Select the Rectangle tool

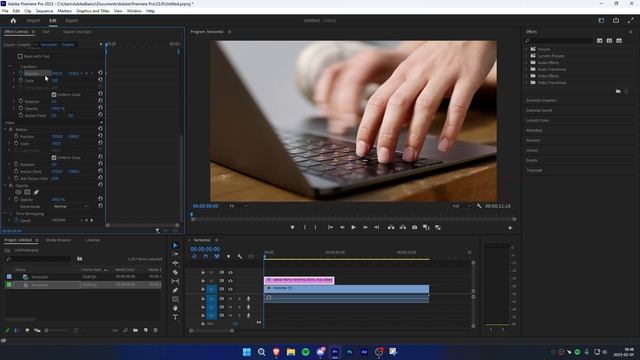coord(175,299)
